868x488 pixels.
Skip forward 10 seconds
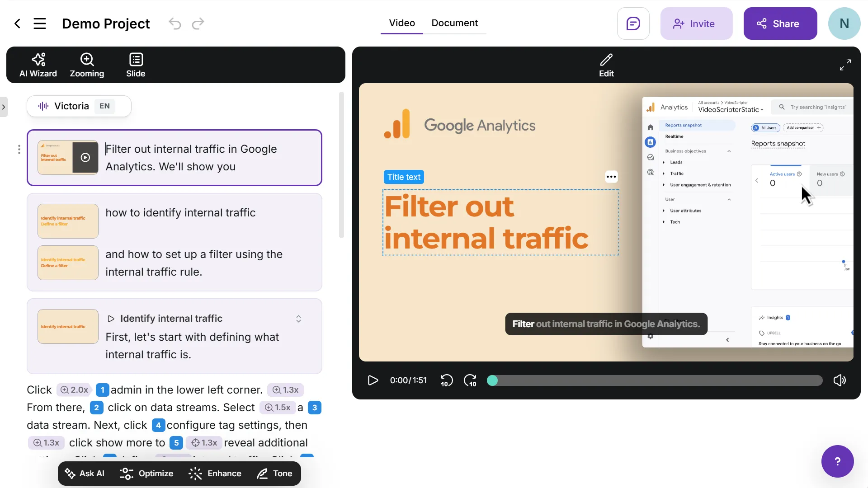coord(470,380)
